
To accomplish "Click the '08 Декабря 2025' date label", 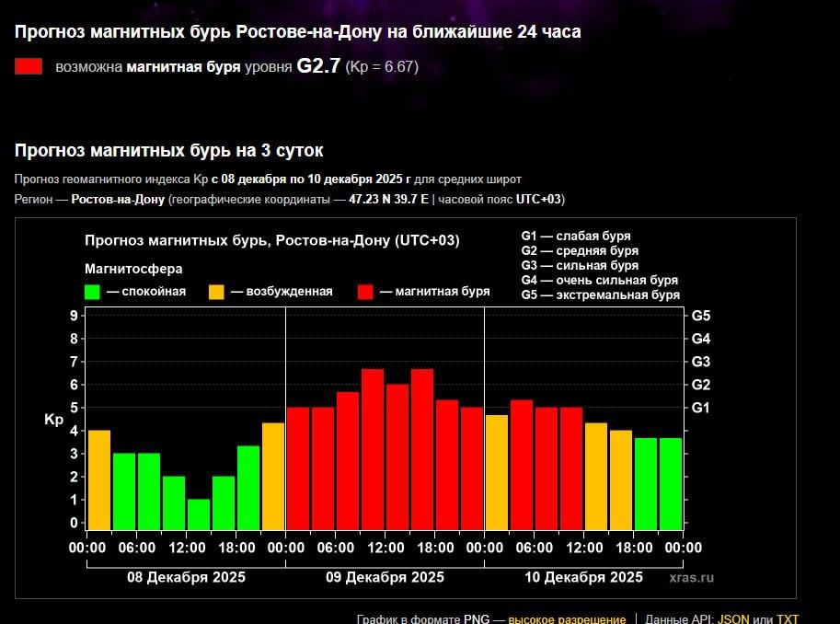I will [x=186, y=577].
